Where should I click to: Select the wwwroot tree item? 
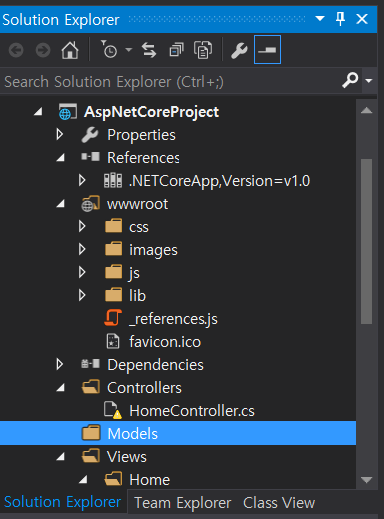[x=137, y=204]
